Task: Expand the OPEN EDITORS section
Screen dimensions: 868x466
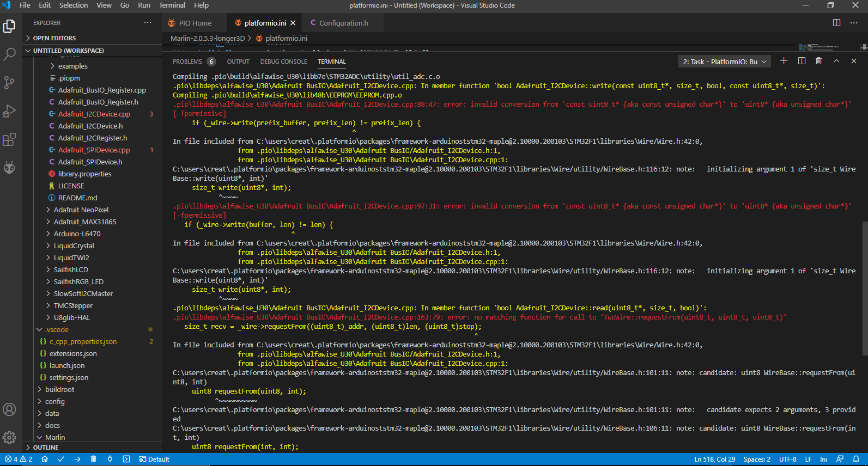Action: tap(93, 38)
